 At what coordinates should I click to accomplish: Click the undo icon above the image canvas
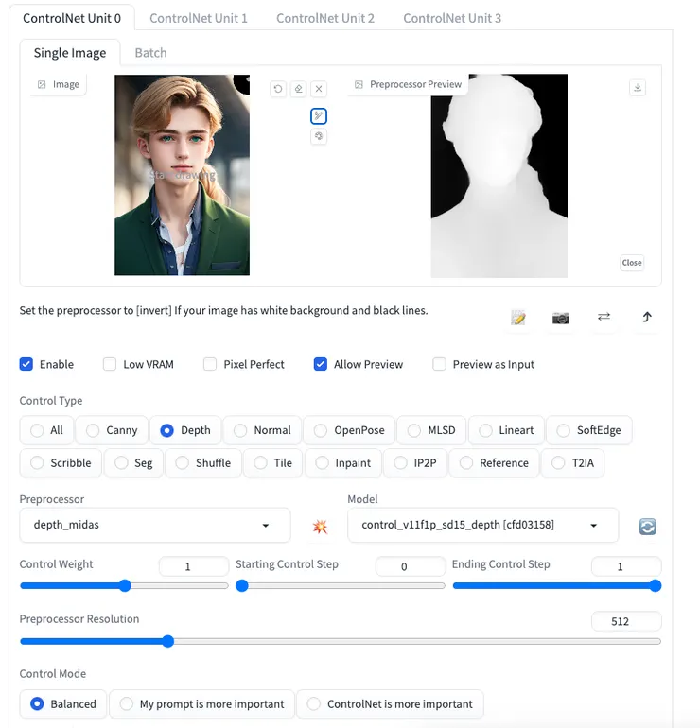pos(278,89)
